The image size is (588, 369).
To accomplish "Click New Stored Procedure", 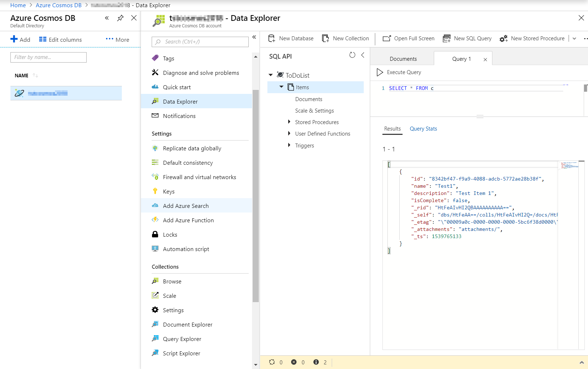I will click(x=532, y=38).
